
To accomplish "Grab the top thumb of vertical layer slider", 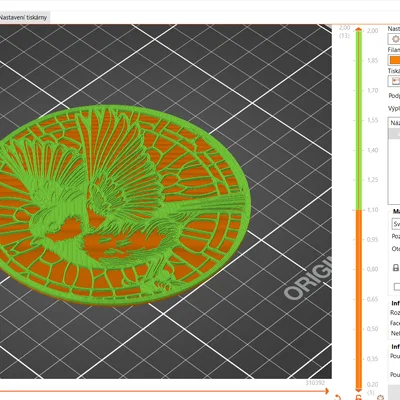I will pyautogui.click(x=358, y=30).
